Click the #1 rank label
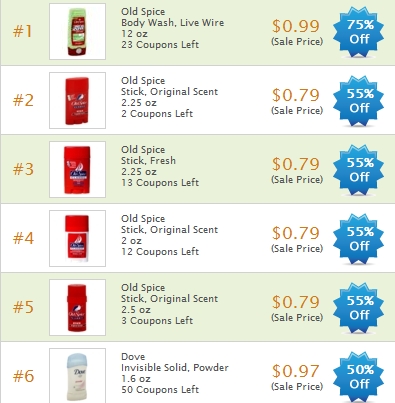Image resolution: width=395 pixels, height=403 pixels. pyautogui.click(x=23, y=32)
